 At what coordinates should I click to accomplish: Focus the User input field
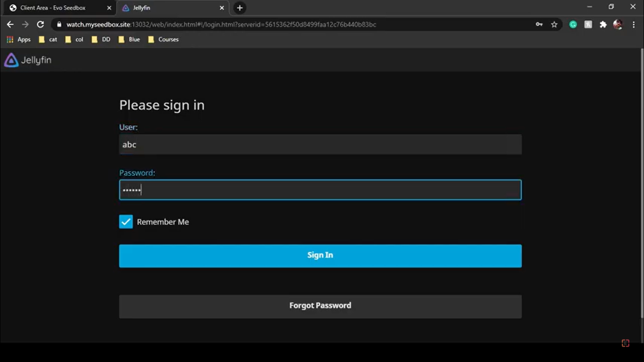pos(320,144)
